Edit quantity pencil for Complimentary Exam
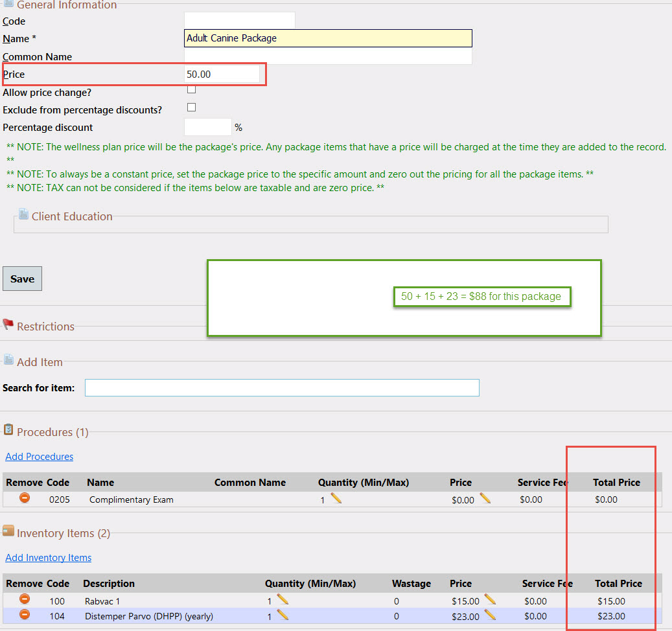672x631 pixels. 336,498
